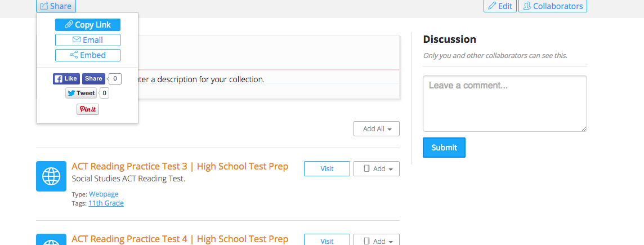
Task: Click the Share button at top left
Action: [56, 6]
